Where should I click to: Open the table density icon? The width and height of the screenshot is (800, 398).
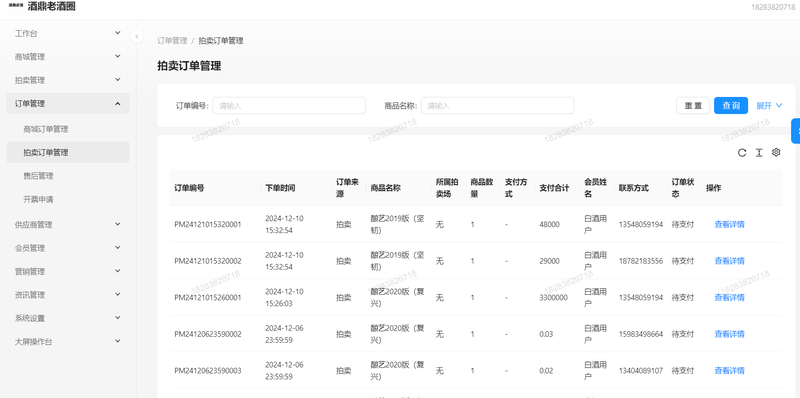[759, 153]
